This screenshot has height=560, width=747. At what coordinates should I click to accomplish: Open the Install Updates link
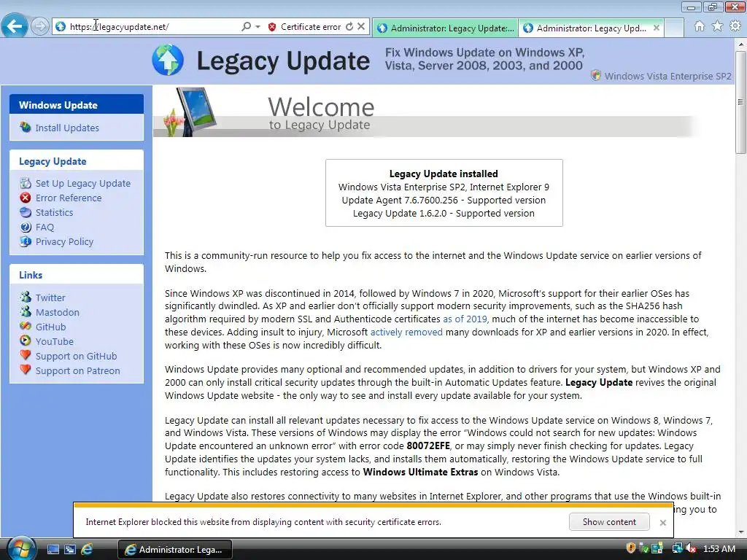coord(67,128)
